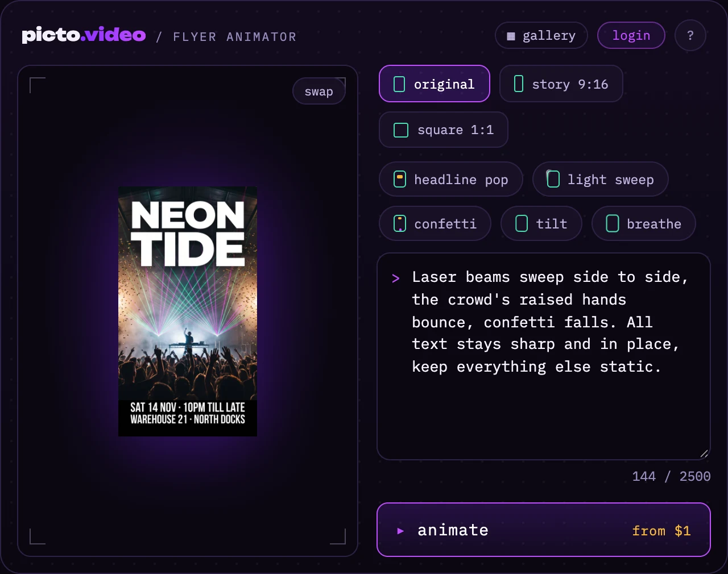This screenshot has width=728, height=574.
Task: Apply the light sweep preset
Action: click(x=600, y=179)
